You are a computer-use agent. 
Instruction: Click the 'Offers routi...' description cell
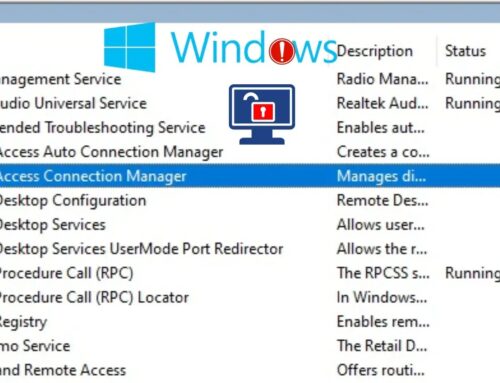pyautogui.click(x=381, y=370)
